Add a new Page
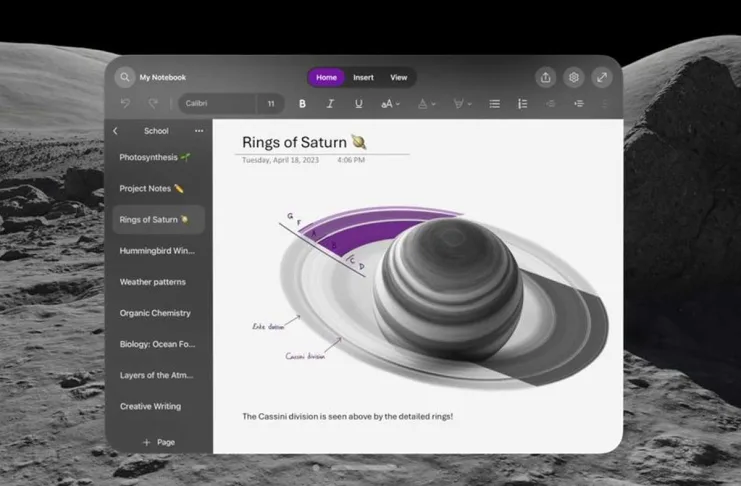 [x=159, y=442]
